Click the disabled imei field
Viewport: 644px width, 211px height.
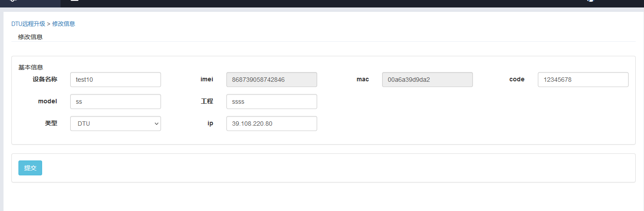click(272, 80)
